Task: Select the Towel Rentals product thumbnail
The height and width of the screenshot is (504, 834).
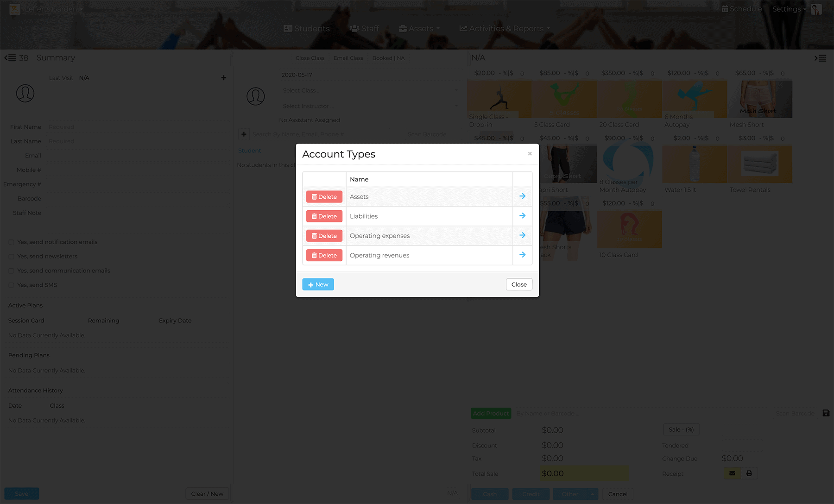Action: [x=760, y=164]
